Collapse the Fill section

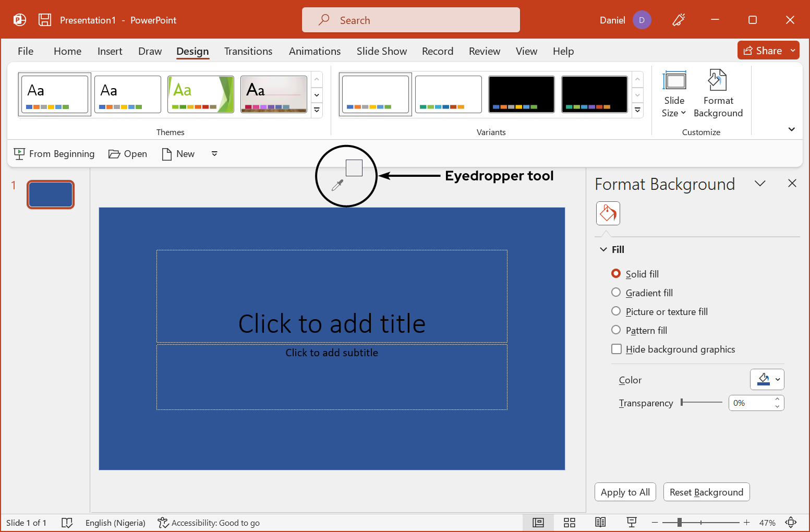click(x=603, y=249)
